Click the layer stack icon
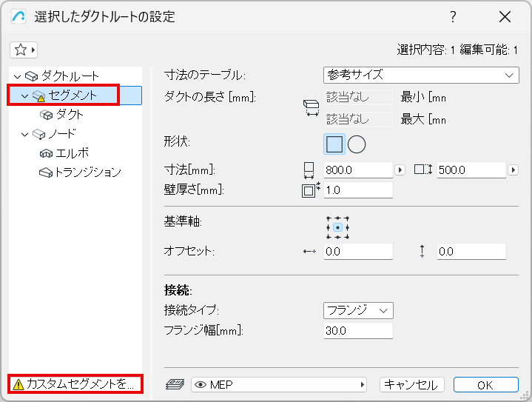532x402 pixels. click(175, 384)
